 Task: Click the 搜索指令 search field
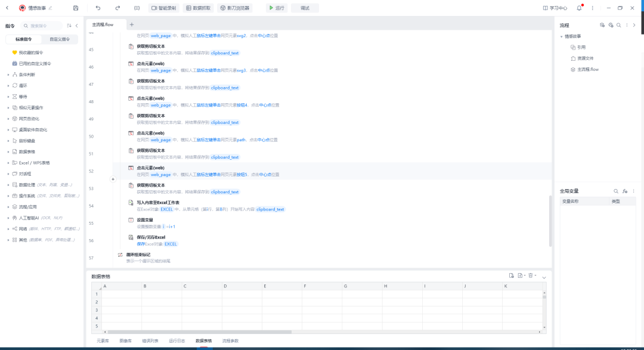tap(42, 26)
